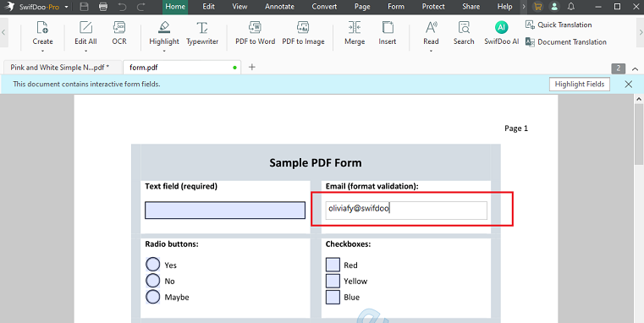Print the document via printer icon
This screenshot has height=323, width=644.
(103, 7)
